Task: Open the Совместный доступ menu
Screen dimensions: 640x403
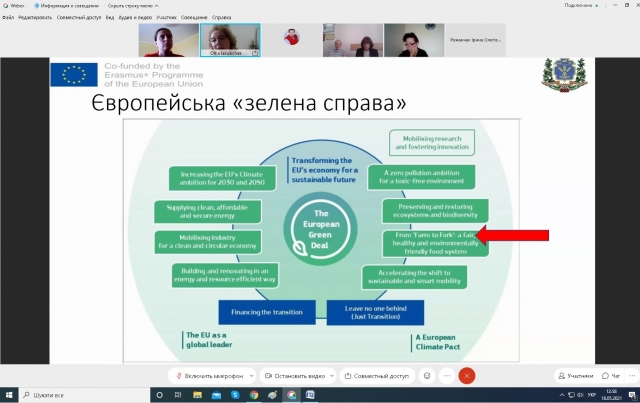Action: click(x=79, y=18)
